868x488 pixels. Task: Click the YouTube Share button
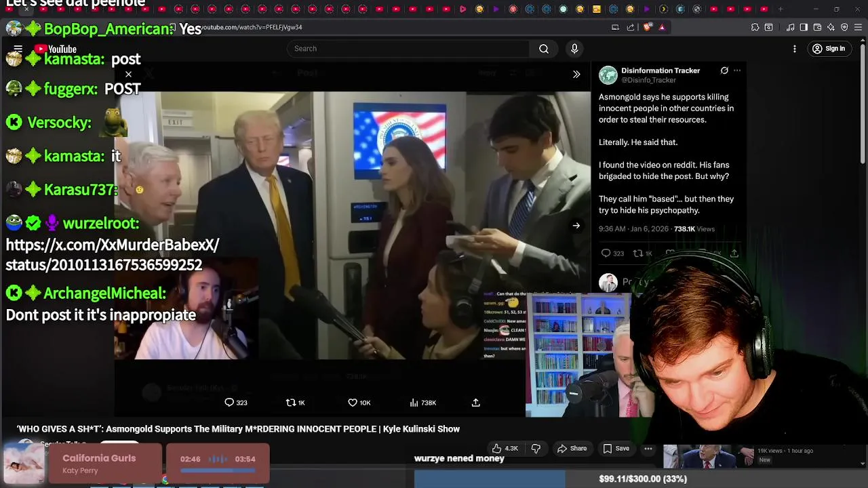pos(572,449)
